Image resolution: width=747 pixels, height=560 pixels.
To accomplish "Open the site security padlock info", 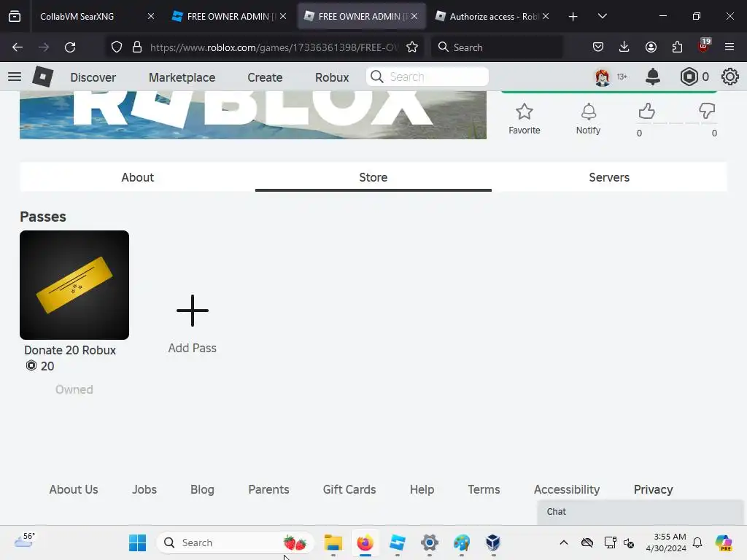I will [x=137, y=47].
